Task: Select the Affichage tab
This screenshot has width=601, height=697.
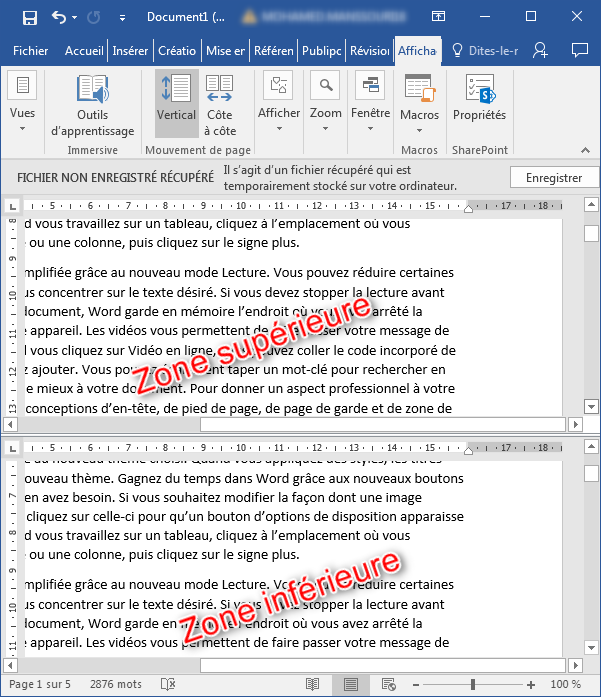Action: pos(417,51)
